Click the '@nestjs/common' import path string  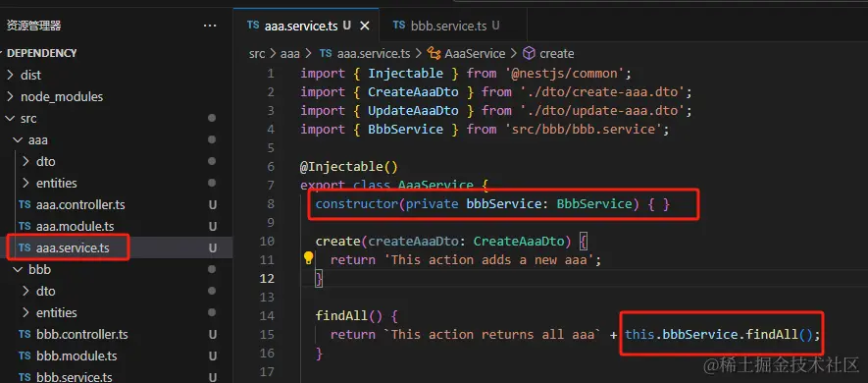[565, 74]
